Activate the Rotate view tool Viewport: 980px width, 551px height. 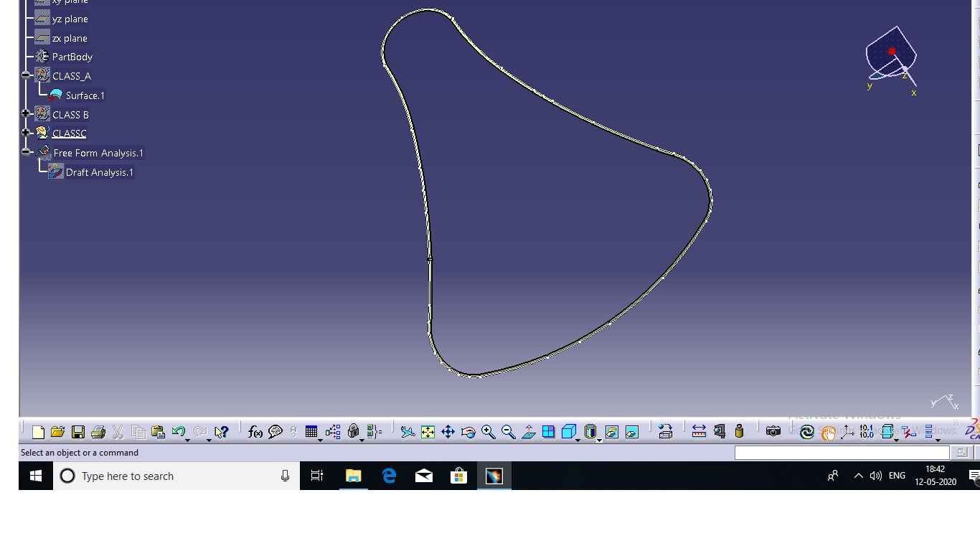point(468,432)
